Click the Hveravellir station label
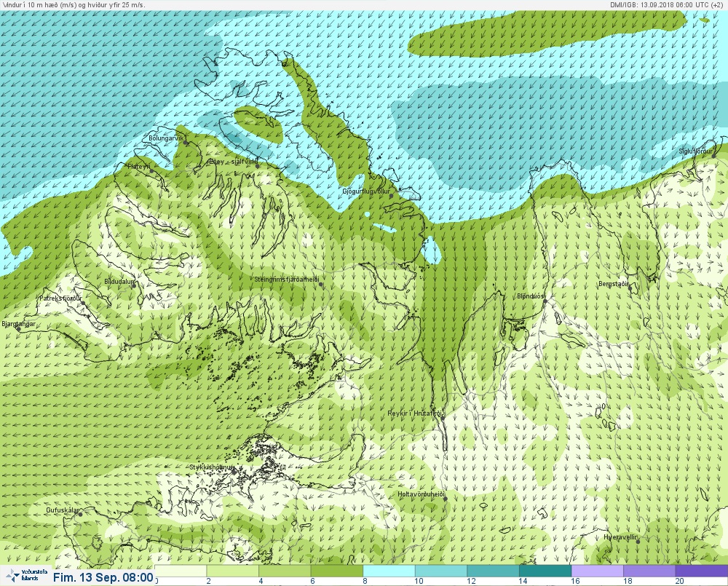The height and width of the screenshot is (586, 728). pyautogui.click(x=620, y=537)
